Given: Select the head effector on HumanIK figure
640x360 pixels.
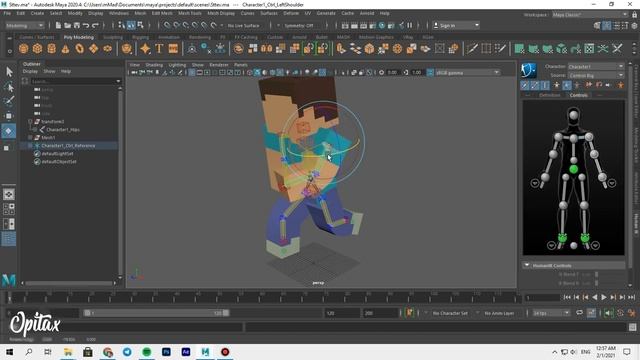Looking at the screenshot, I should click(x=573, y=115).
